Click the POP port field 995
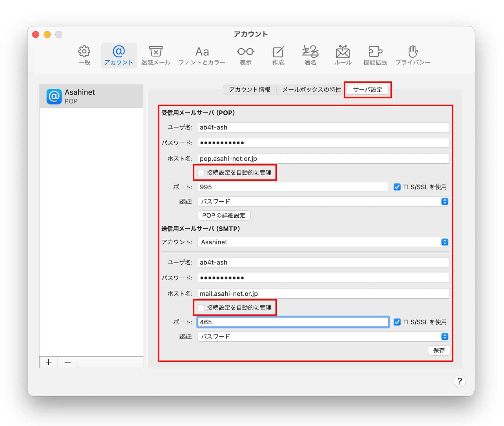 293,187
